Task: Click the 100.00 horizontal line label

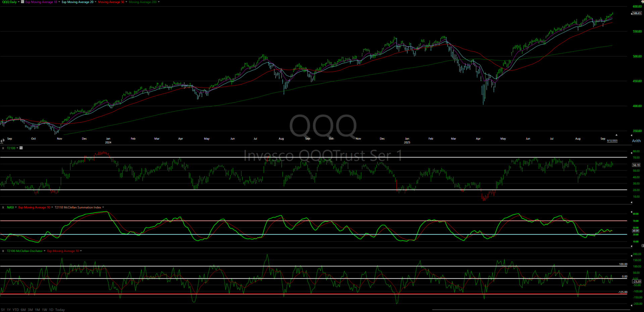Action: [623, 264]
